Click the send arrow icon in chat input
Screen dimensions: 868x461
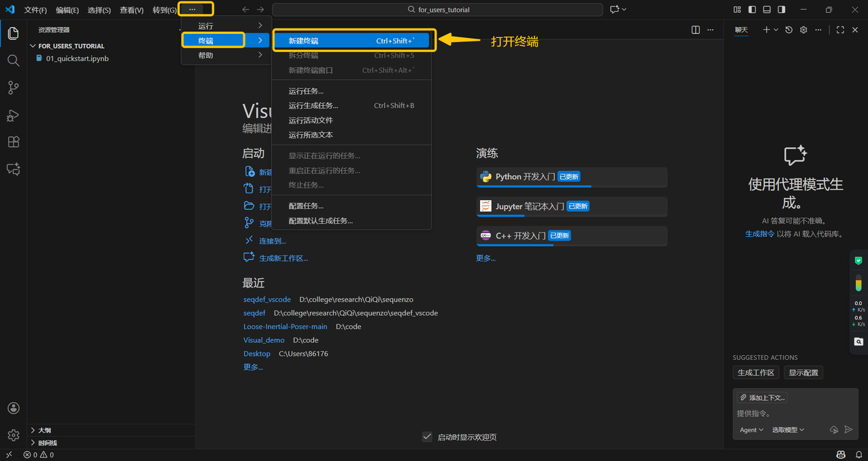point(848,430)
